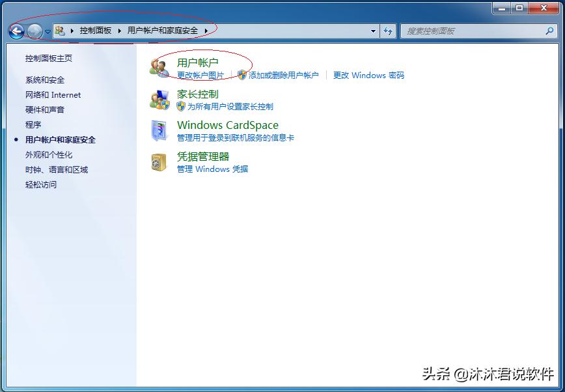Open recent pages dropdown beside navigation arrows
Viewport: 565px width, 392px height.
[47, 31]
